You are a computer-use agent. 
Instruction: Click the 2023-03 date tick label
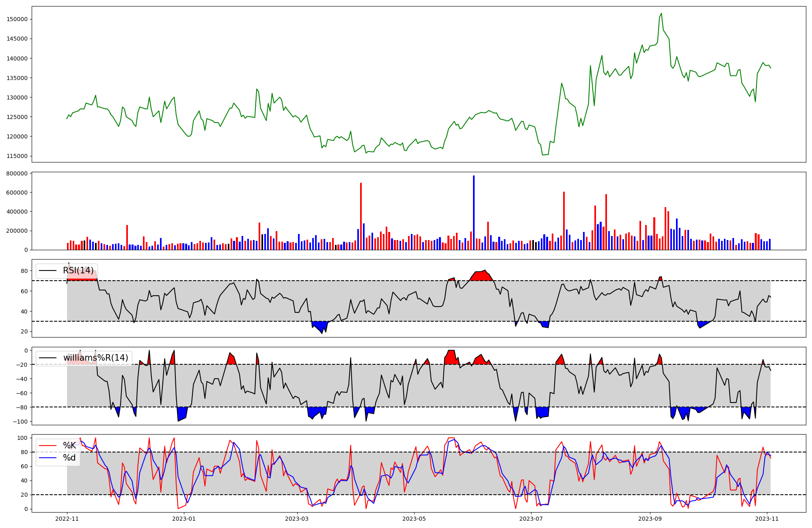click(x=297, y=519)
